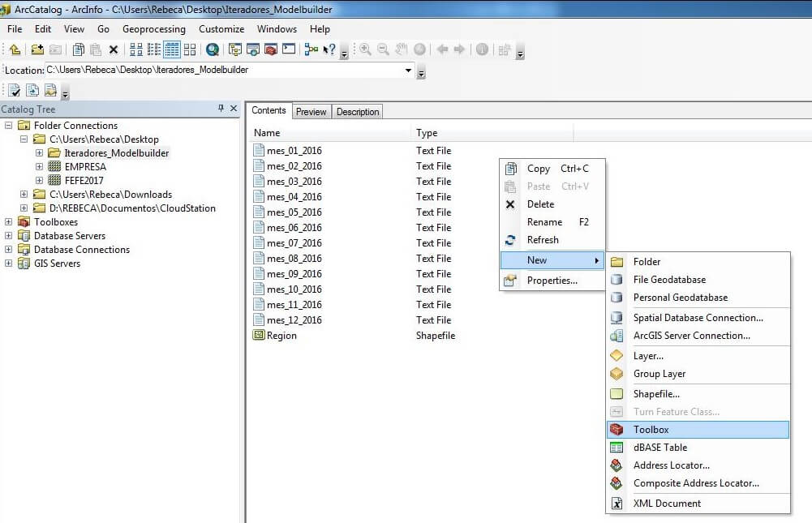This screenshot has height=523, width=812.
Task: Switch to the Preview tab
Action: pyautogui.click(x=311, y=112)
